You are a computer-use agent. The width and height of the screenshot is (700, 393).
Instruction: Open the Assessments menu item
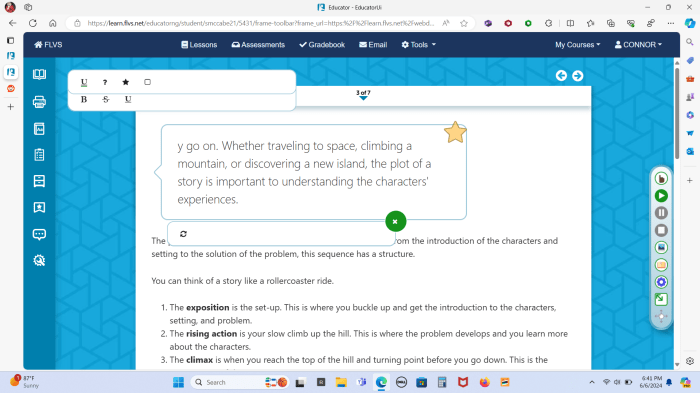[x=258, y=45]
